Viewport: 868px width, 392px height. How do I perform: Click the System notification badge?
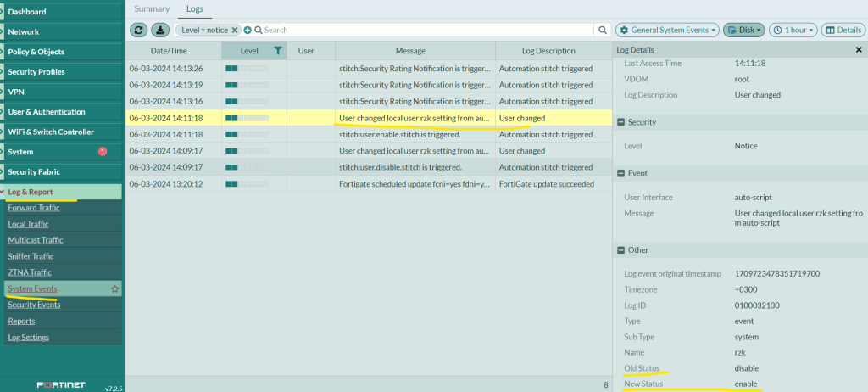103,151
